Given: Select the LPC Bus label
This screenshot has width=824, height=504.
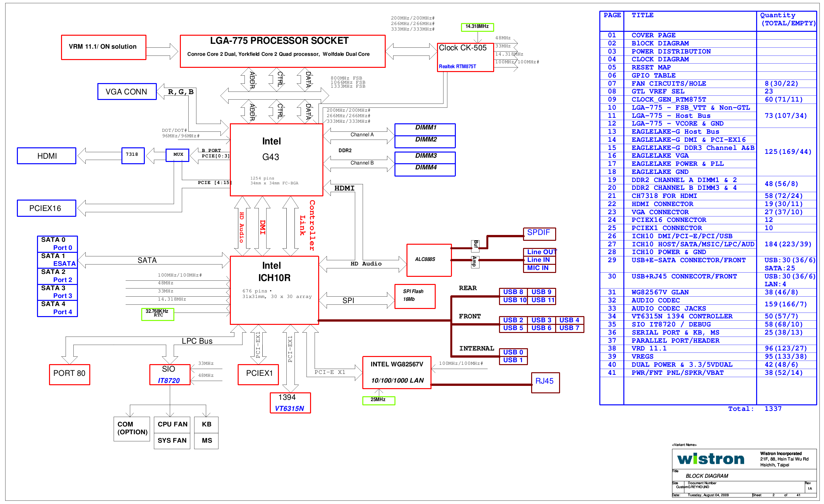Looking at the screenshot, I should pos(197,341).
